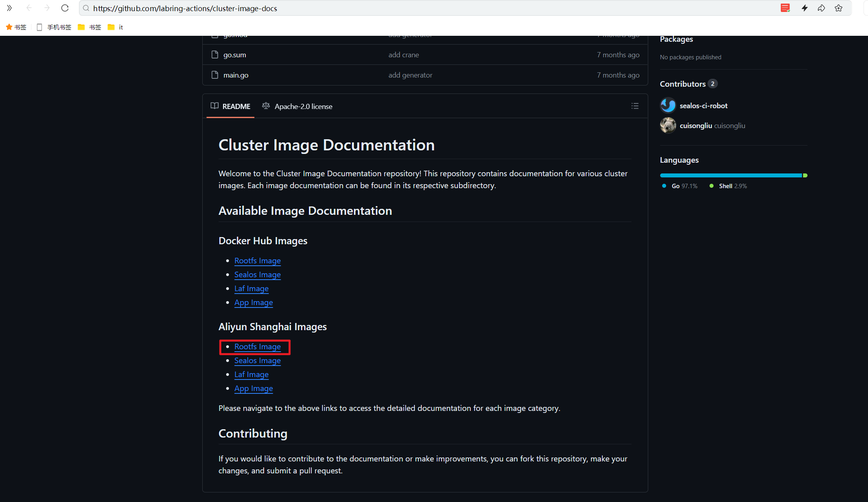868x502 pixels.
Task: Open Aliyun Shanghai Rootfs Image link
Action: pos(258,346)
